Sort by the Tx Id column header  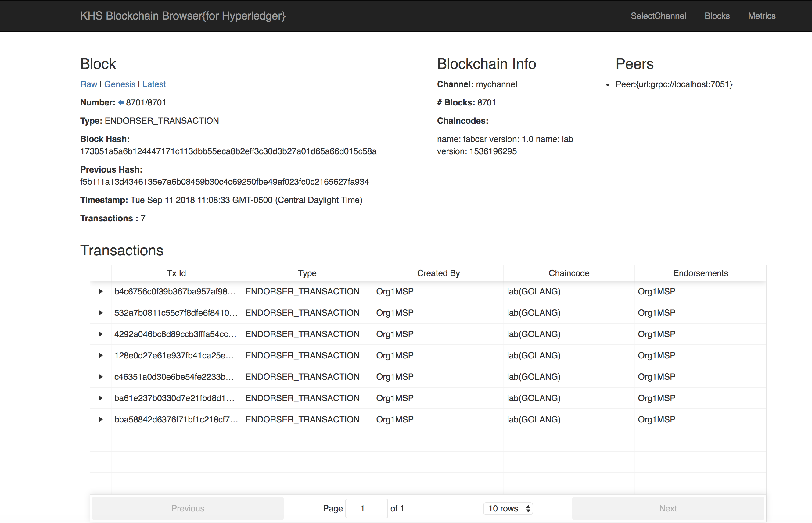point(176,273)
